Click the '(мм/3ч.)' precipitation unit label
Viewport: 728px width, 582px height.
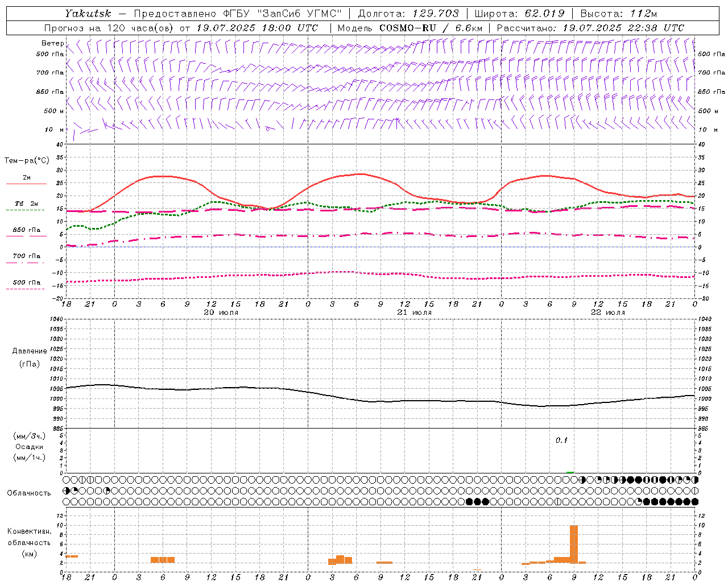coord(29,436)
